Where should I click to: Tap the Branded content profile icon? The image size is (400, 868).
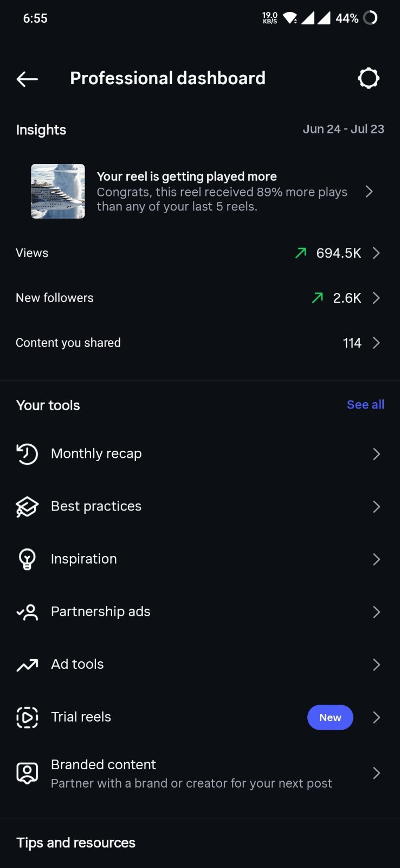coord(27,773)
